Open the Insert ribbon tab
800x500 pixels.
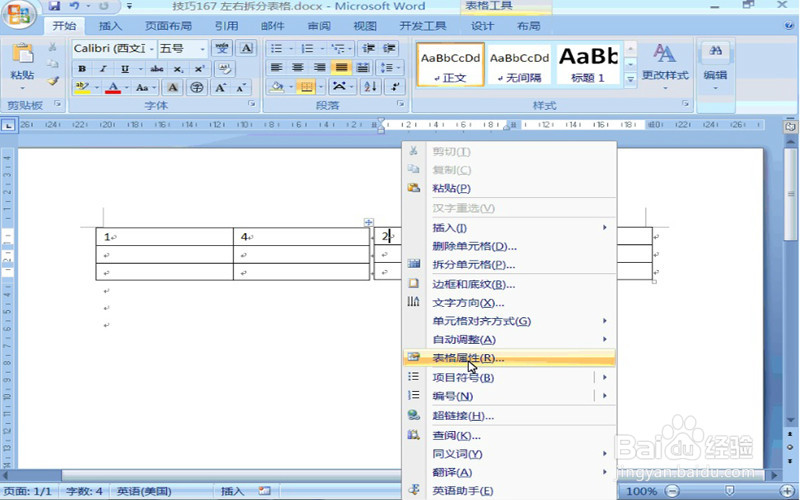110,26
